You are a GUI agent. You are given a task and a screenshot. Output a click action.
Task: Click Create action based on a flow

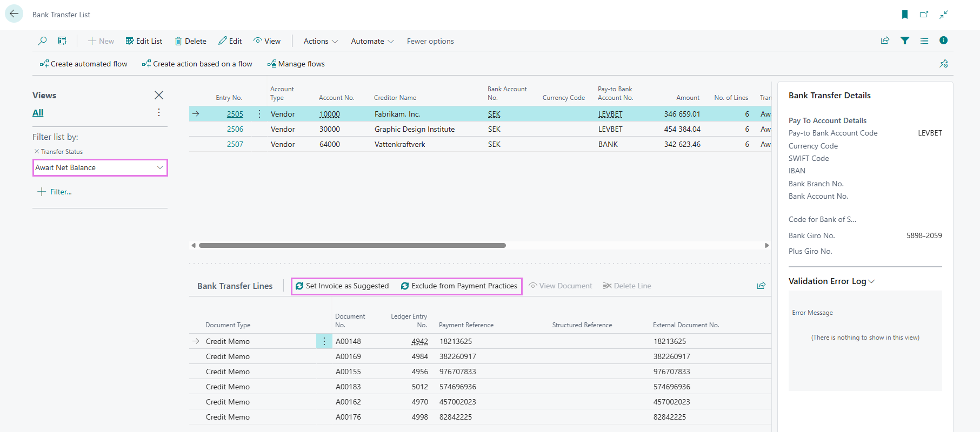(x=197, y=64)
